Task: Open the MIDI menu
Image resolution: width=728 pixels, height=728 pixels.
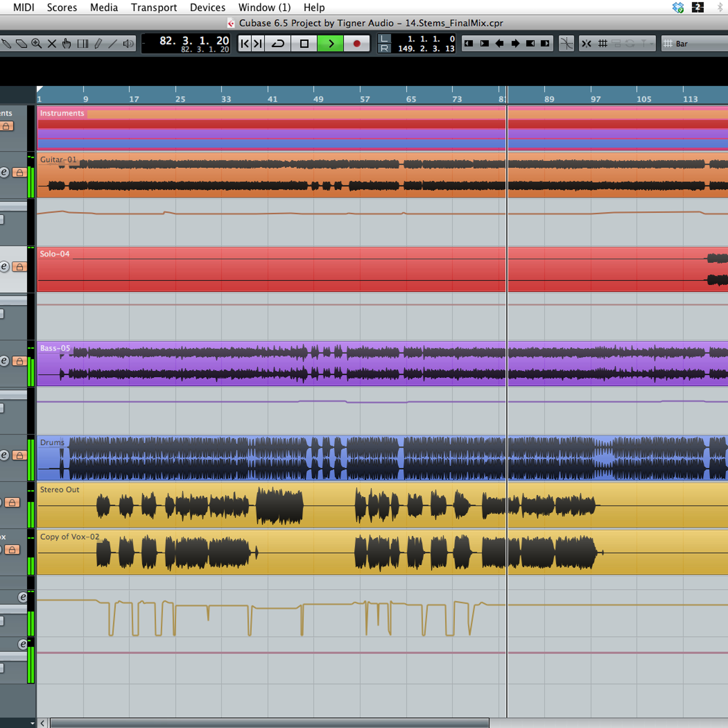Action: click(x=24, y=8)
